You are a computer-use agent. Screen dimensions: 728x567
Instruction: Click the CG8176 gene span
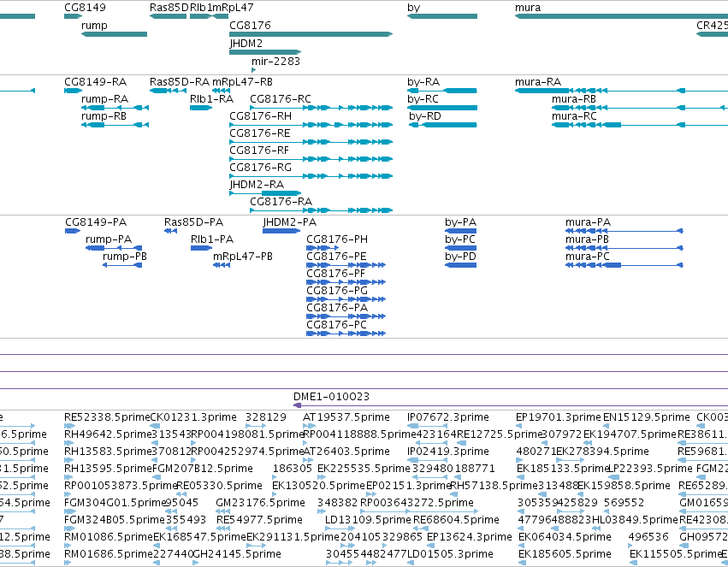click(x=311, y=34)
